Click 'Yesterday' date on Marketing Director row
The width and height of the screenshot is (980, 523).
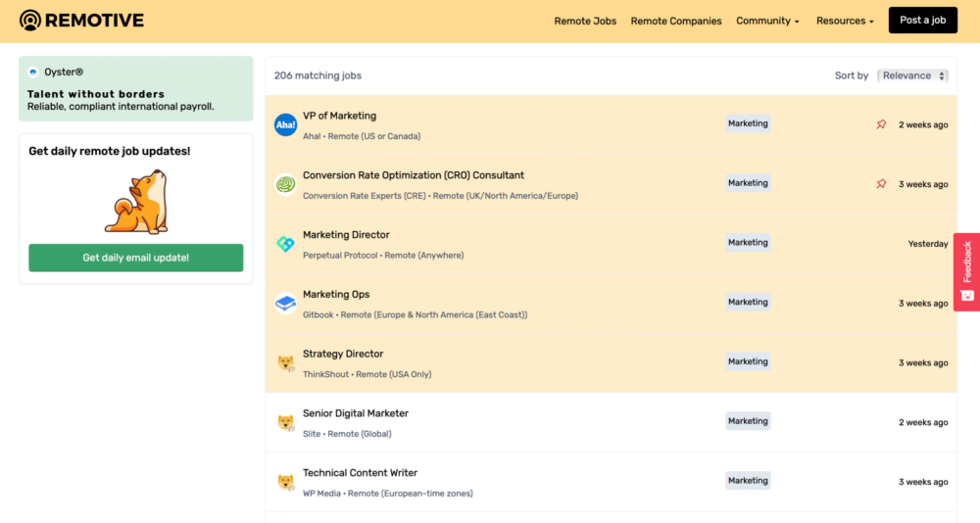tap(927, 244)
